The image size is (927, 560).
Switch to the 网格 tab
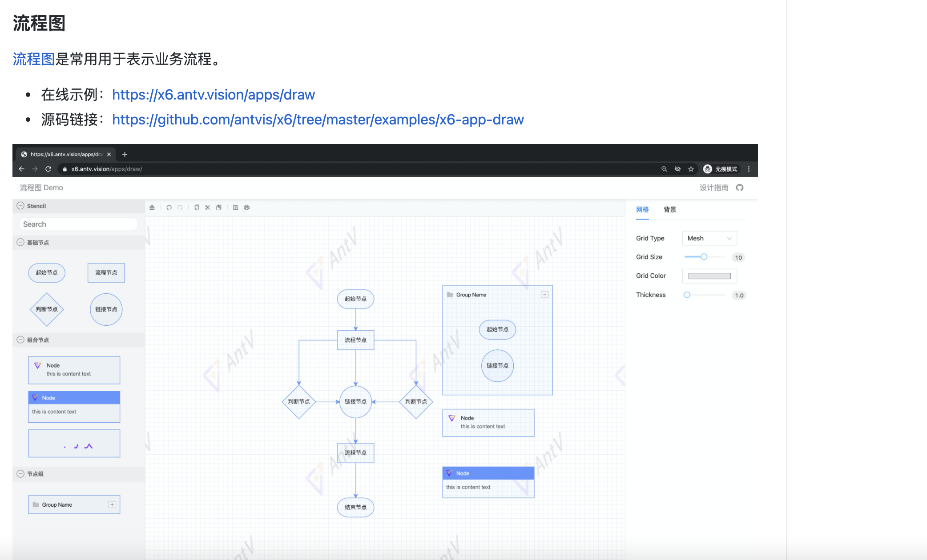click(x=642, y=209)
